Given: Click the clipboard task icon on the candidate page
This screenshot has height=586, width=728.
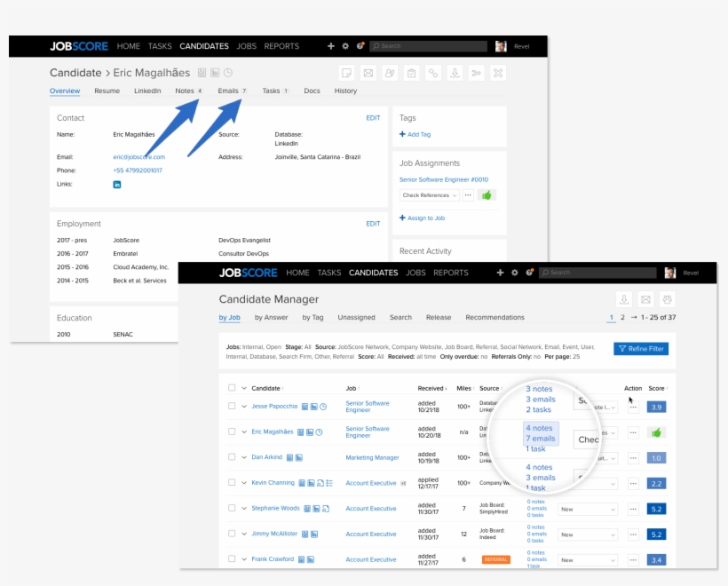Looking at the screenshot, I should [411, 73].
